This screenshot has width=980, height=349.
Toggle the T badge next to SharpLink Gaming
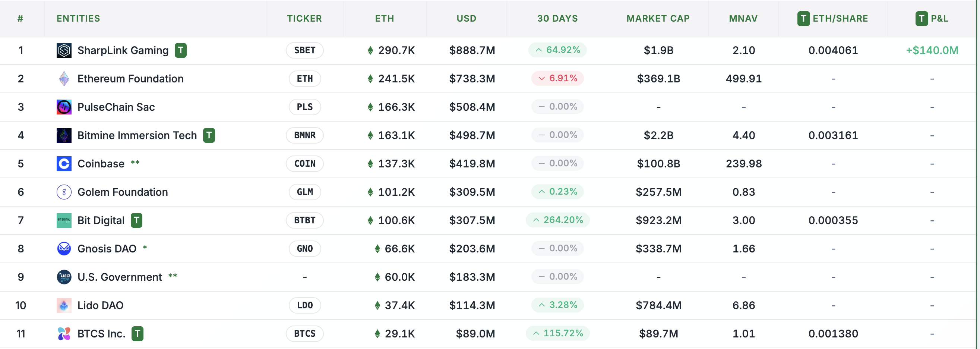coord(180,50)
